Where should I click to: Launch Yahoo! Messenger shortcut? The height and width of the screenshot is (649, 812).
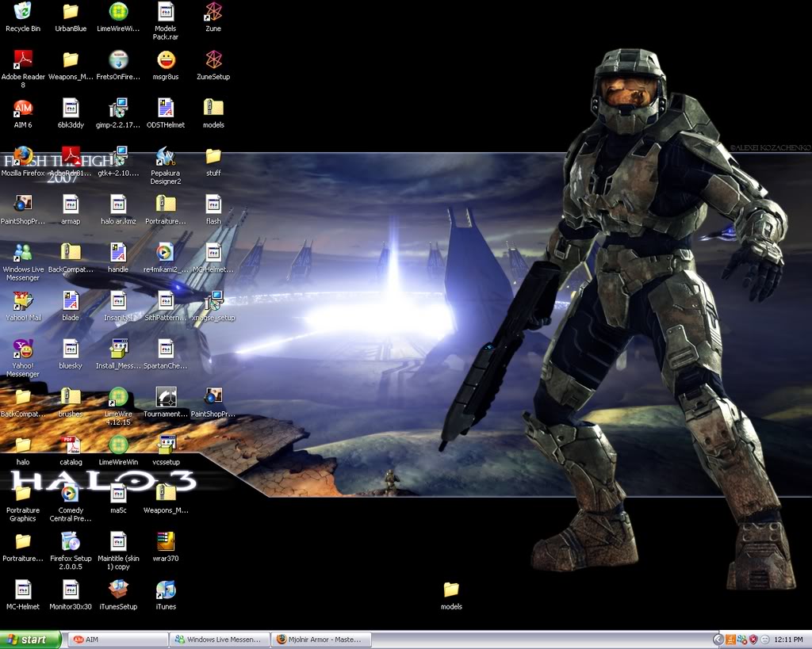(23, 349)
